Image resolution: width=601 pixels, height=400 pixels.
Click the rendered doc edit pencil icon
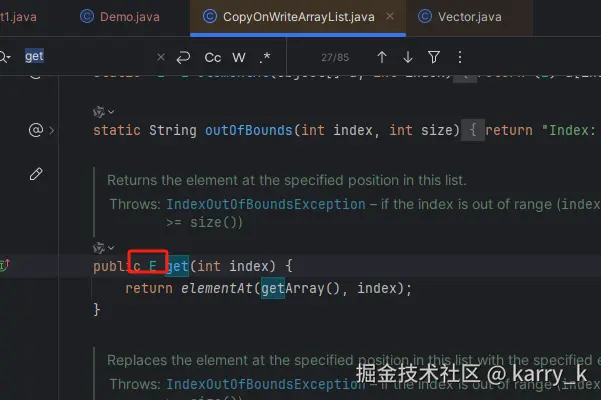point(36,174)
